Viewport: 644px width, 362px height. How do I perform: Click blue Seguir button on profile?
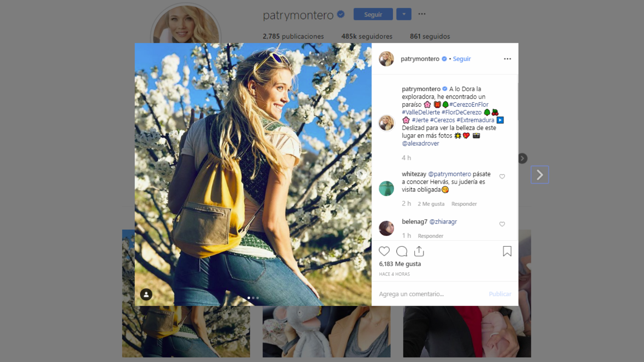click(x=373, y=14)
